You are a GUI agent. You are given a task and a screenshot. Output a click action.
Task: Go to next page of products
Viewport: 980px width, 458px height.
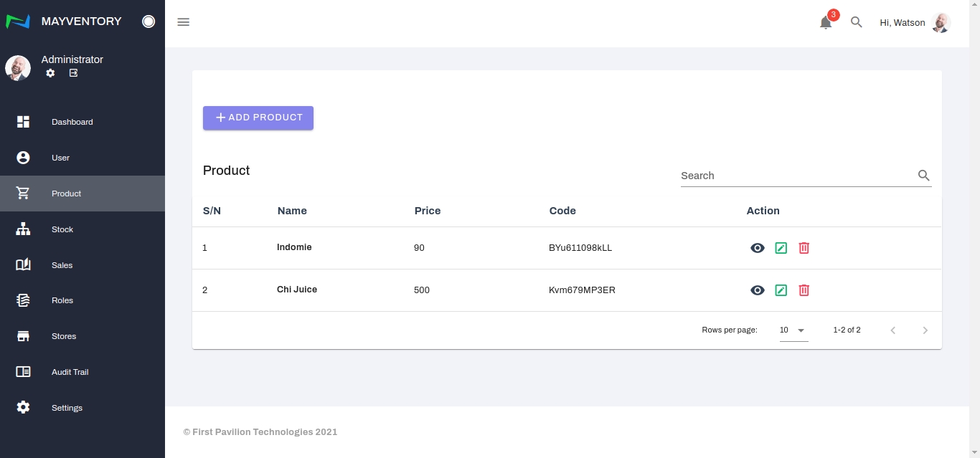coord(925,330)
